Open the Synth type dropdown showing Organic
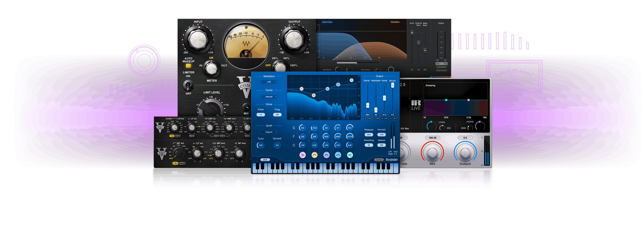Viewport: 644px width, 232px height. click(x=269, y=132)
